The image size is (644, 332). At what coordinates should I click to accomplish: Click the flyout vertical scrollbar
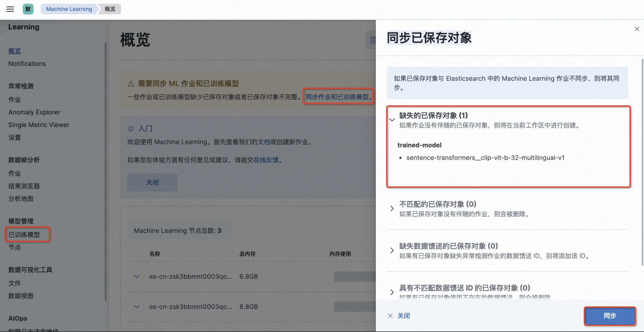[642, 162]
